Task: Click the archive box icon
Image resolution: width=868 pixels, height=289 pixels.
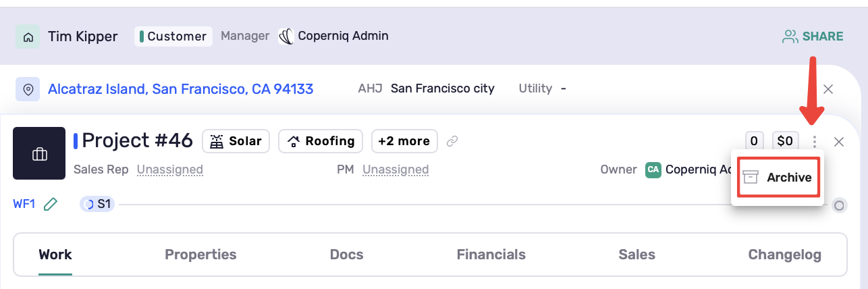Action: (x=751, y=178)
